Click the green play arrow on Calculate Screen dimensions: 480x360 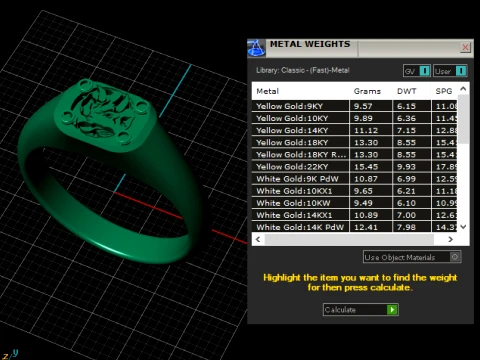tap(392, 310)
